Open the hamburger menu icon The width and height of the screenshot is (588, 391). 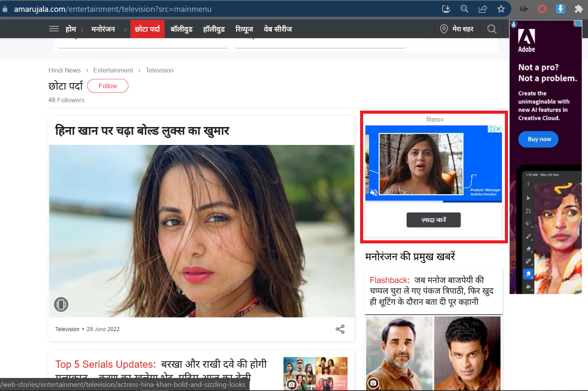pos(54,29)
